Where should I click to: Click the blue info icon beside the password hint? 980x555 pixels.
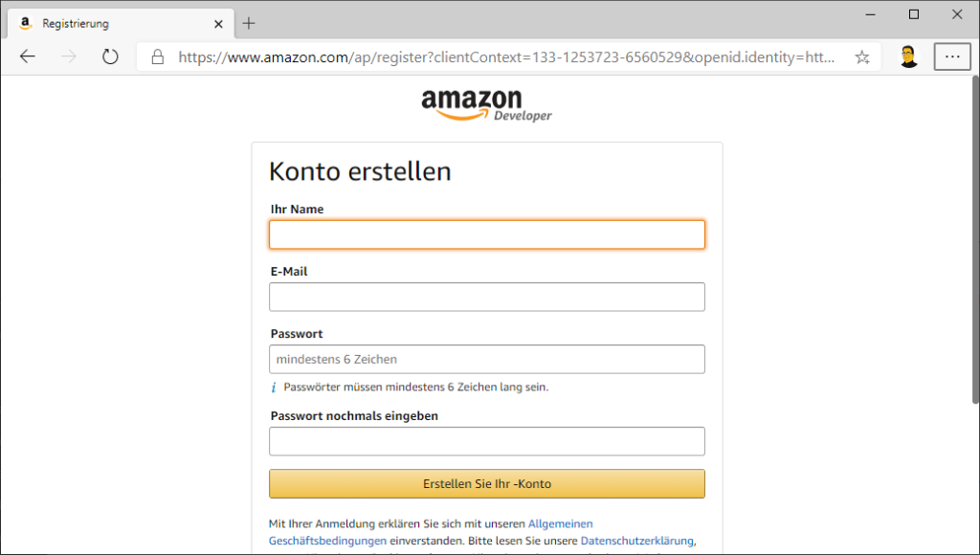[274, 387]
